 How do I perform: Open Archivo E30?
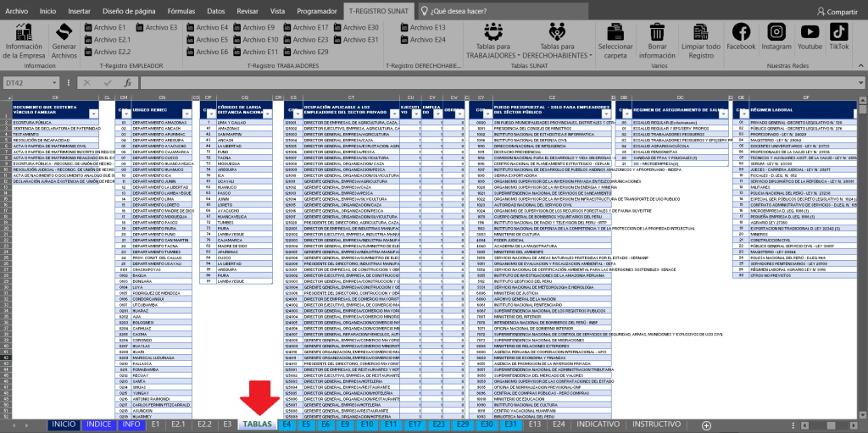pos(356,27)
